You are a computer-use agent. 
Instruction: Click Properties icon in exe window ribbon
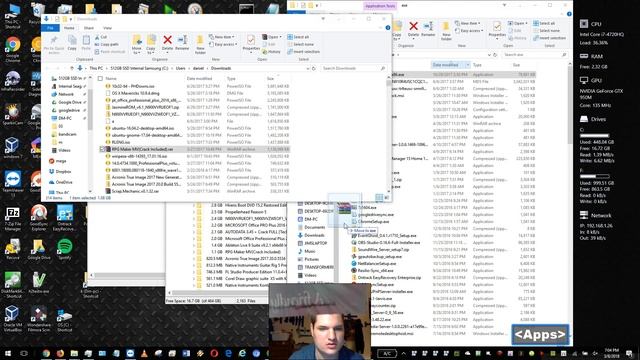tap(497, 29)
